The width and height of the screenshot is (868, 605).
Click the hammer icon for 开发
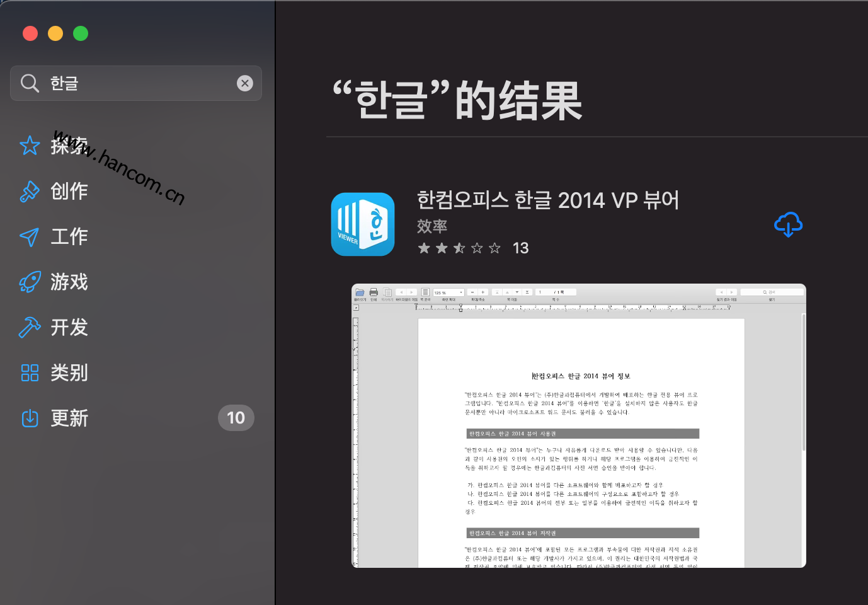(30, 327)
